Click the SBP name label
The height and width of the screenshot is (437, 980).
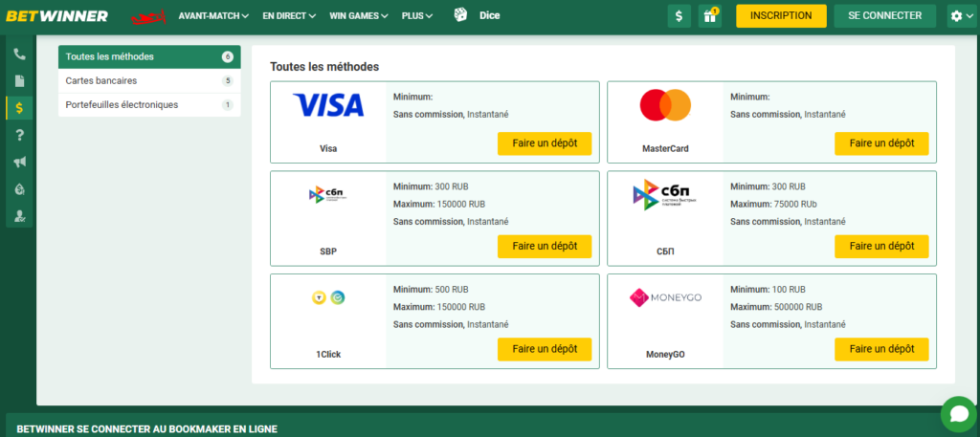coord(328,251)
